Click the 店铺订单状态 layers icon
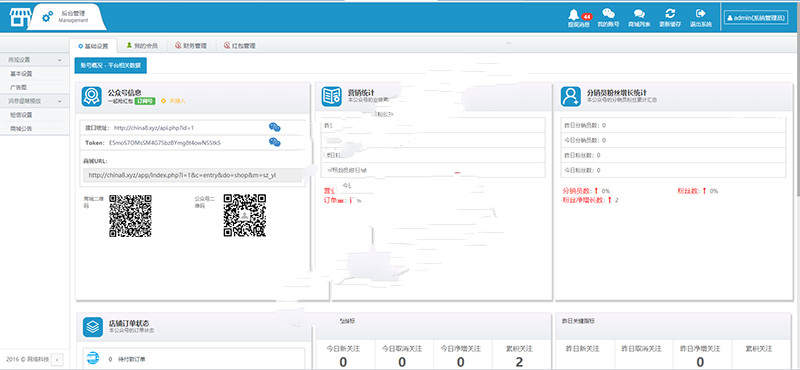Viewport: 800px width, 370px height. 93,327
